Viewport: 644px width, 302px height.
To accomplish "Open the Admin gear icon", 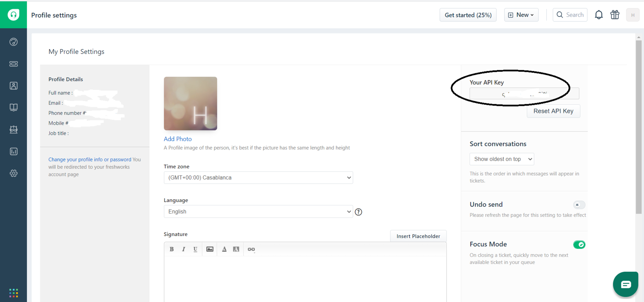I will pyautogui.click(x=13, y=173).
